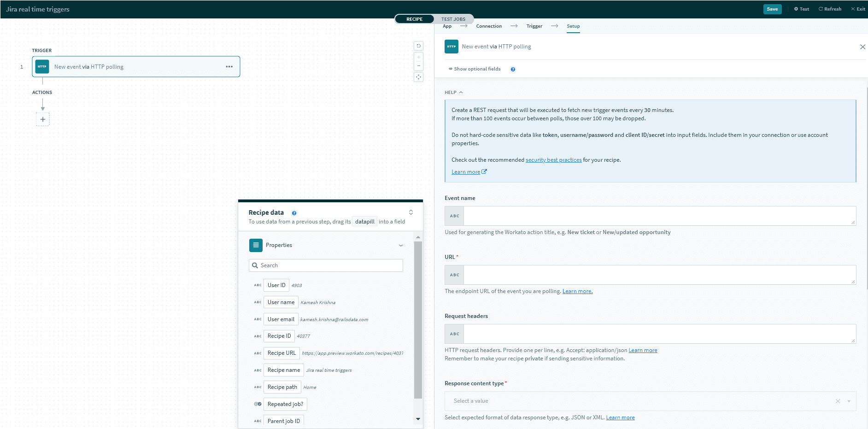This screenshot has height=429, width=868.
Task: Click the canvas reset/undo icon
Action: click(x=418, y=46)
